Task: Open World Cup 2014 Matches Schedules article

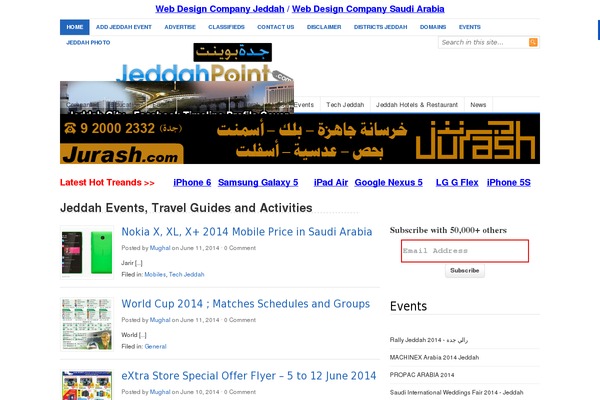Action: point(246,304)
